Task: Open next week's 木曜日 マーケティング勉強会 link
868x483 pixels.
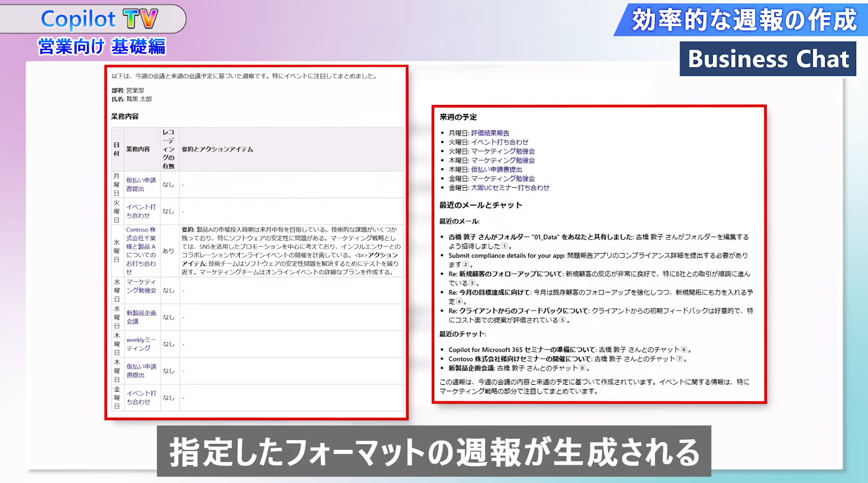Action: [x=503, y=160]
